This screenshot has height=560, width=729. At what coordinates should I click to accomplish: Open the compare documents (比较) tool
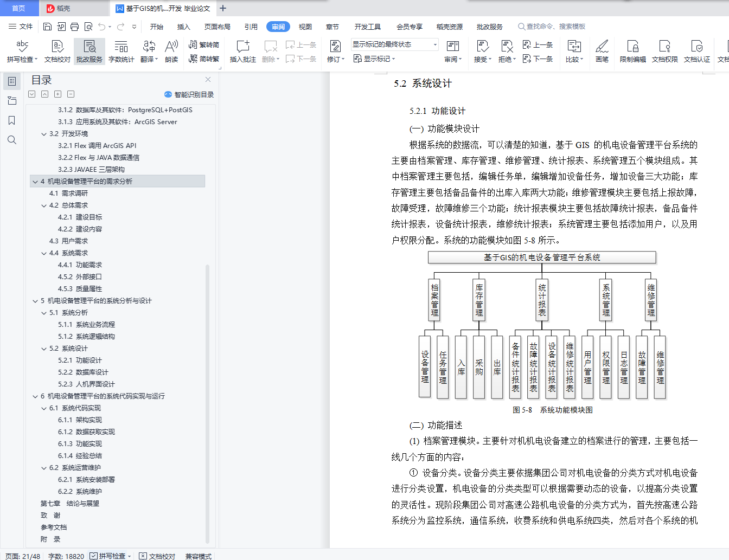(x=574, y=52)
